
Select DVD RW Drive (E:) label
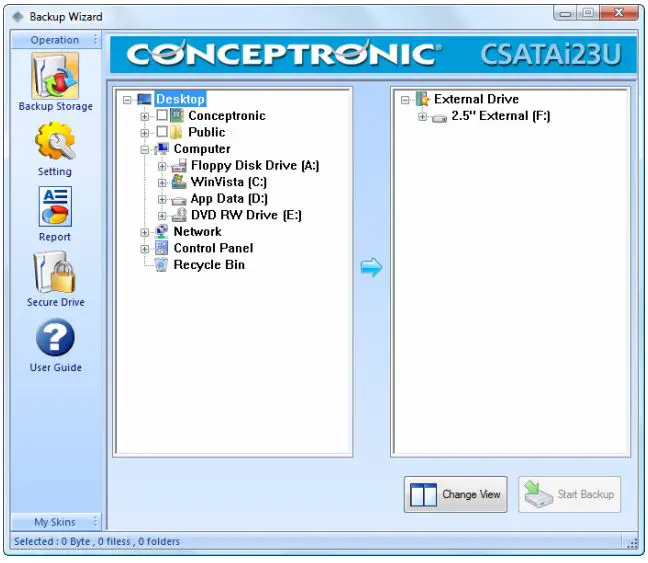point(246,215)
